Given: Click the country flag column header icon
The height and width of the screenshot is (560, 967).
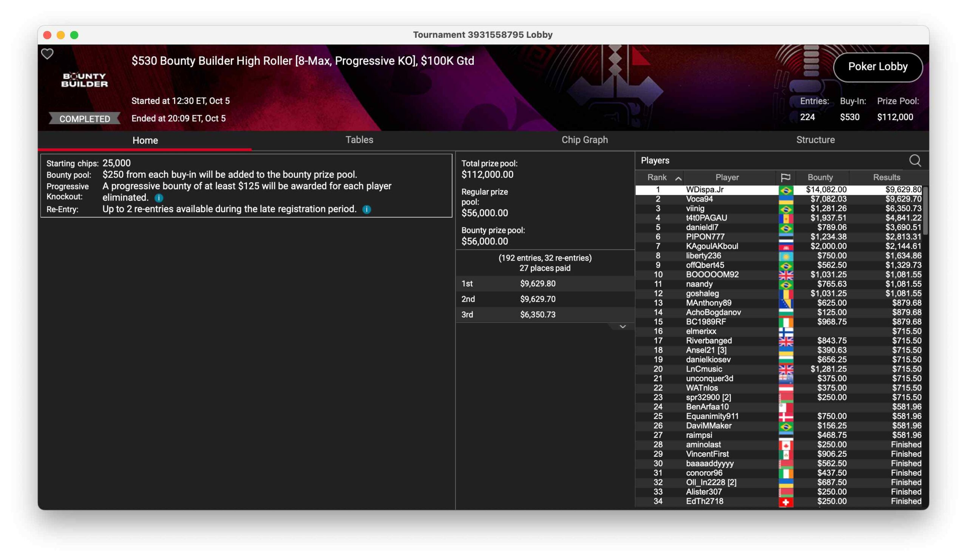Looking at the screenshot, I should pos(785,177).
